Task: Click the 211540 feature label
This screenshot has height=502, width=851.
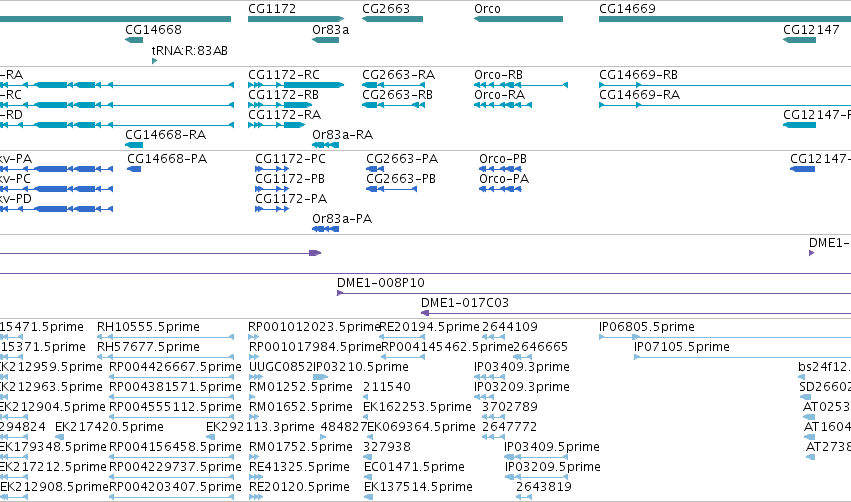Action: [x=387, y=387]
